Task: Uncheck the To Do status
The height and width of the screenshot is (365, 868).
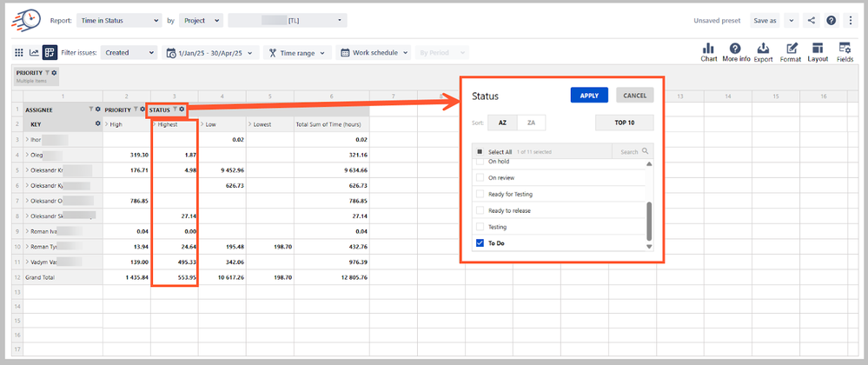Action: tap(480, 243)
